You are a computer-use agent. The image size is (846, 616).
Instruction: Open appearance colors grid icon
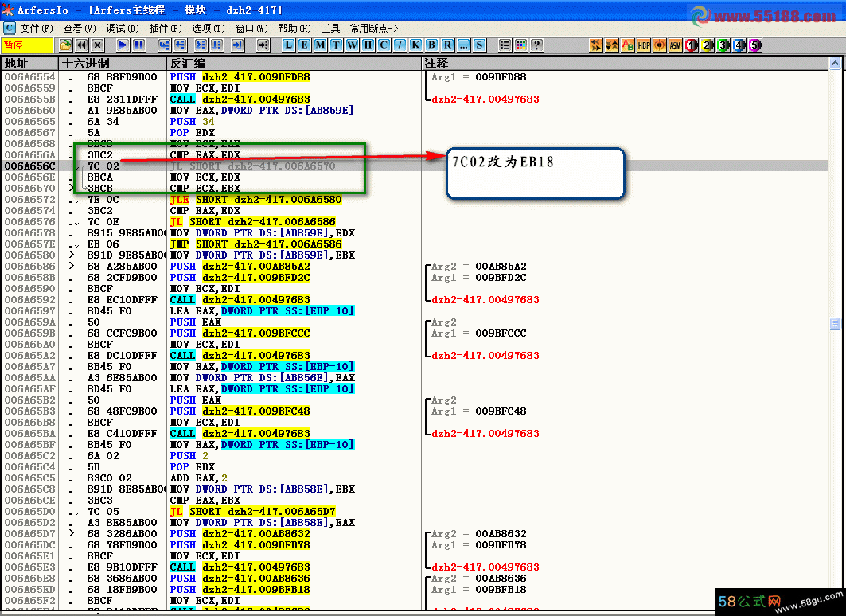click(x=520, y=45)
